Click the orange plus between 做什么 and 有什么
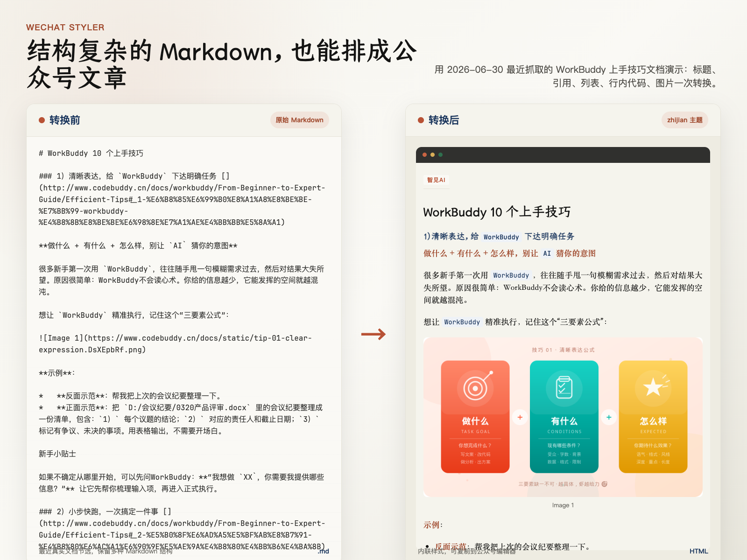 point(520,417)
